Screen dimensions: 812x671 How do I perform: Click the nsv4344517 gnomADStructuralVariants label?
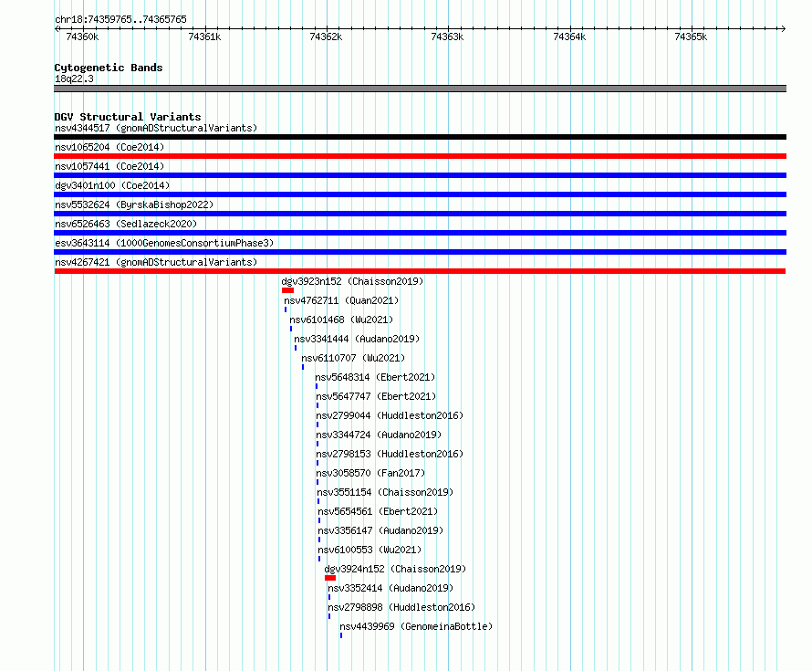coord(156,128)
